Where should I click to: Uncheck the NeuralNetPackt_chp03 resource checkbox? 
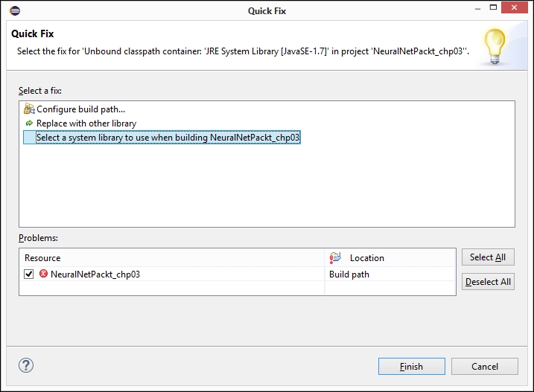pos(28,274)
